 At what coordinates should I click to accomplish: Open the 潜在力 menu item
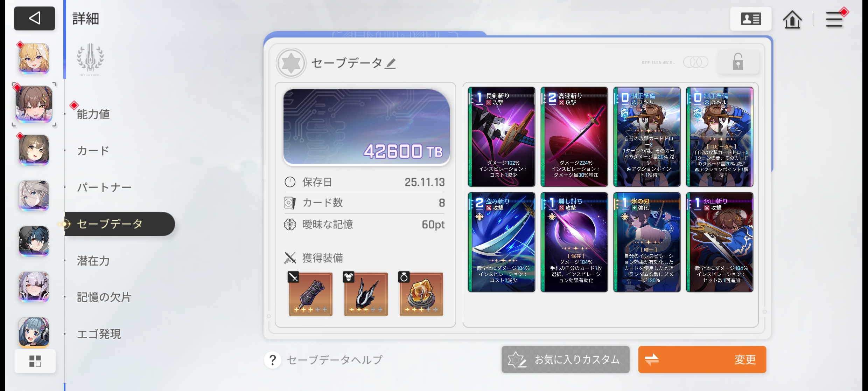pyautogui.click(x=93, y=261)
